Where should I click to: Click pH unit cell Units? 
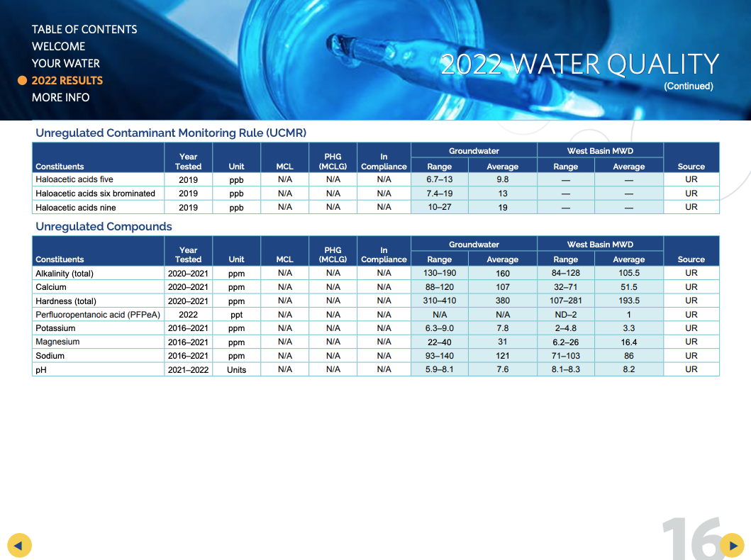click(236, 369)
